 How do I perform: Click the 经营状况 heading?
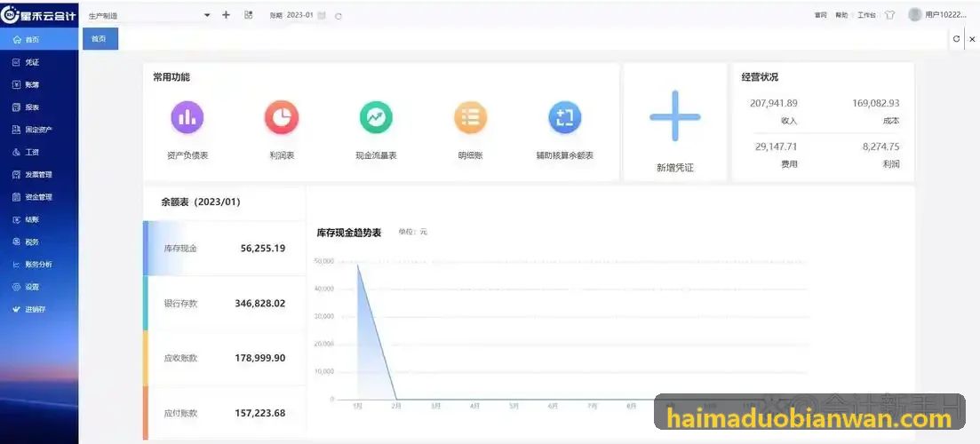[x=760, y=77]
